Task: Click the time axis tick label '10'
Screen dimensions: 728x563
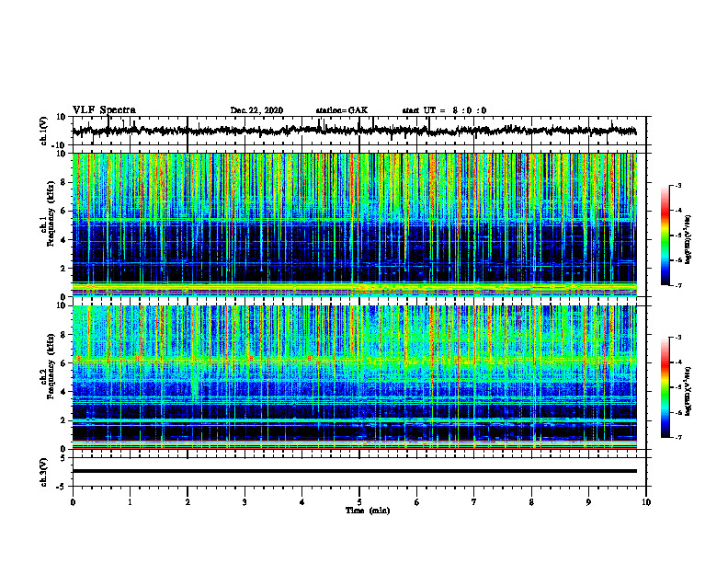Action: pos(646,502)
